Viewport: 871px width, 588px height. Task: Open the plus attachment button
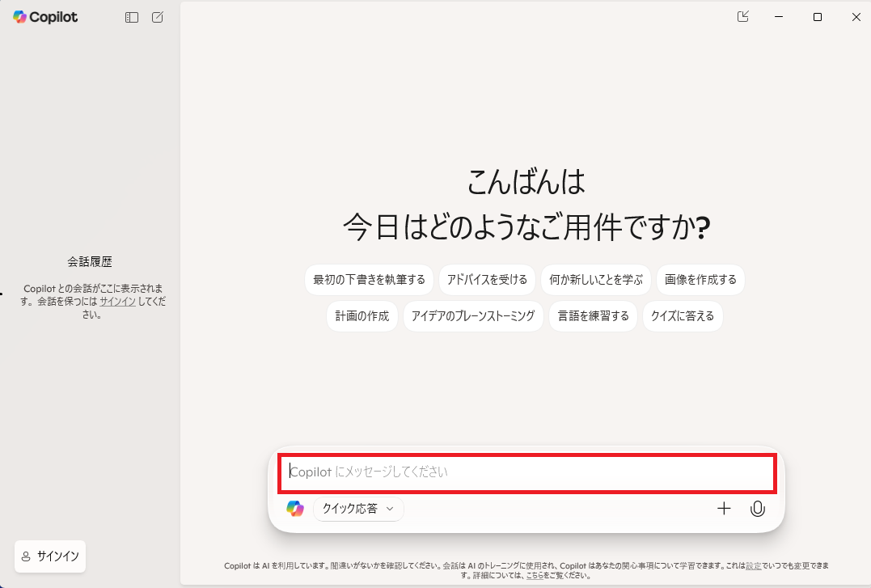tap(724, 509)
